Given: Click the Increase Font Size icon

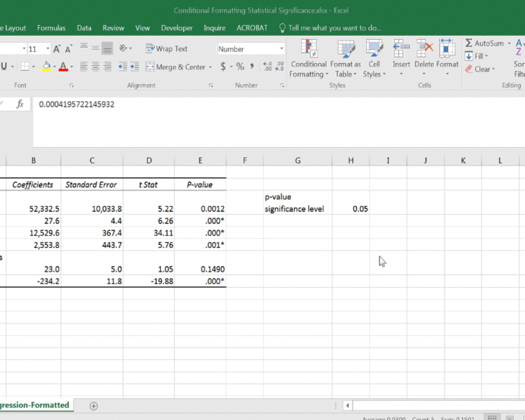Looking at the screenshot, I should pyautogui.click(x=57, y=49).
